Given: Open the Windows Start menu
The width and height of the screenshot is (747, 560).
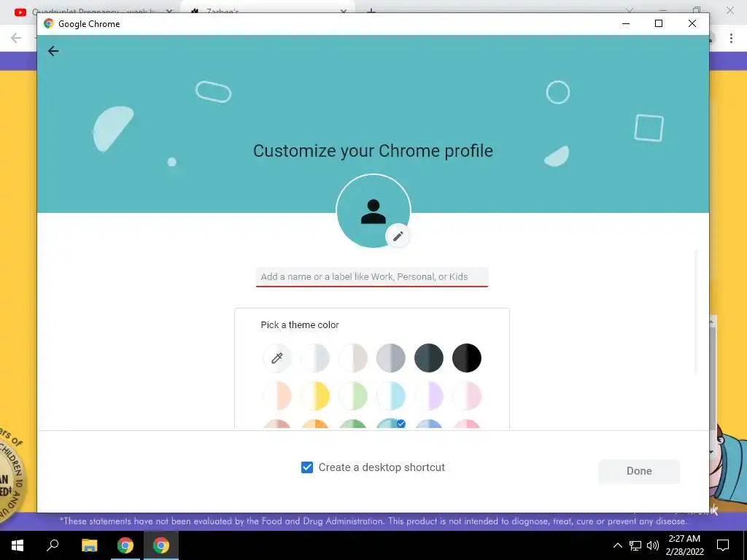Looking at the screenshot, I should 18,545.
